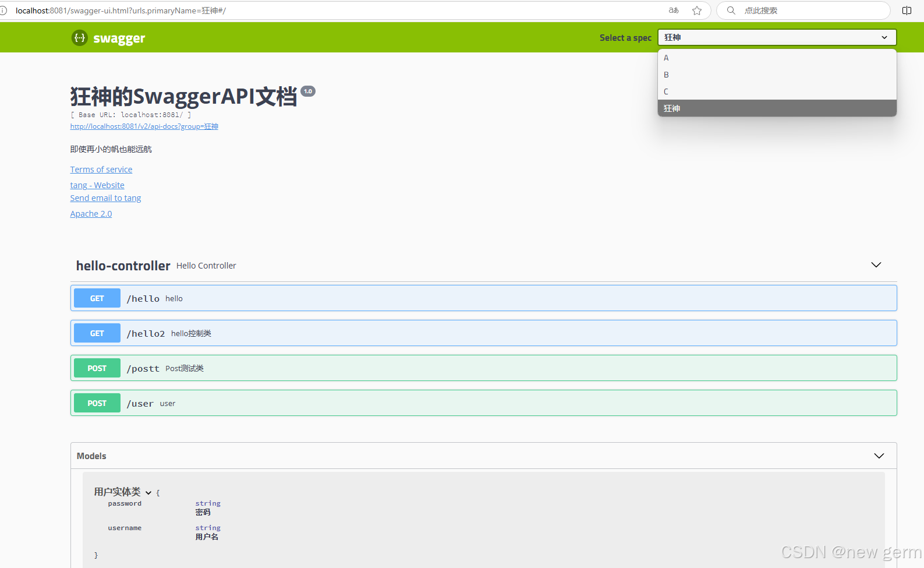Expand the GET /hello operation
Image resolution: width=924 pixels, height=568 pixels.
coord(484,298)
